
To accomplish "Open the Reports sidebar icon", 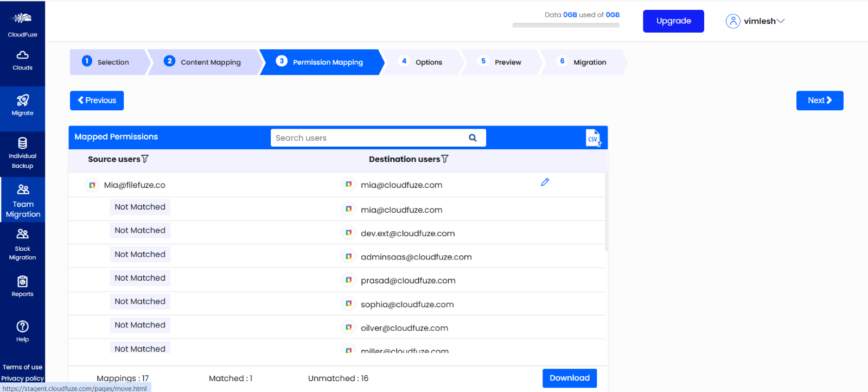I will [x=22, y=282].
